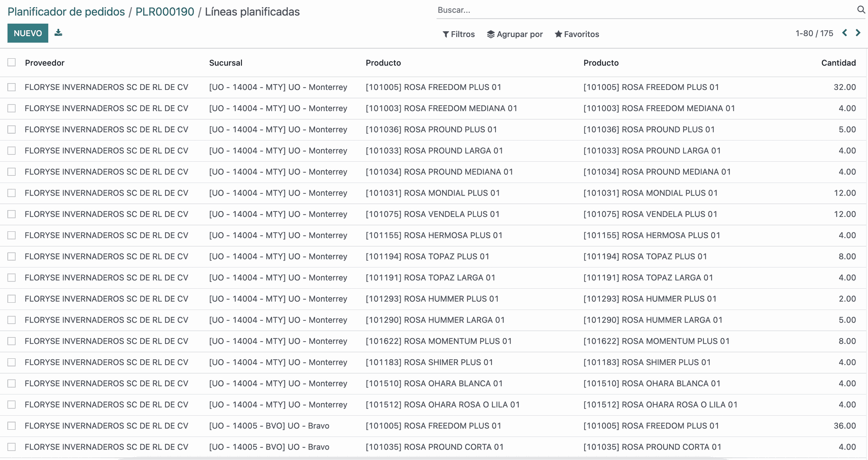Check the ROSA SHIMER PLUS 01 row
Screen dimensions: 868x460
pyautogui.click(x=12, y=362)
